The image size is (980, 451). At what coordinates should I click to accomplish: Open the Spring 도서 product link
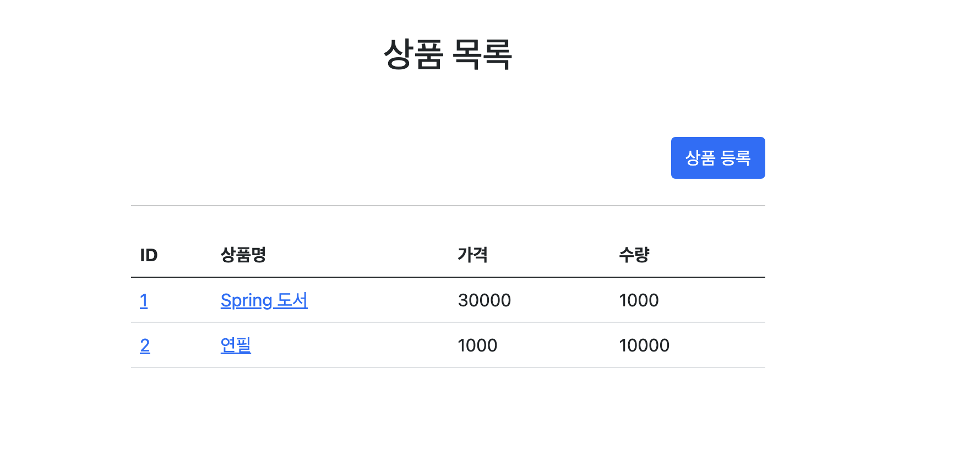coord(264,300)
